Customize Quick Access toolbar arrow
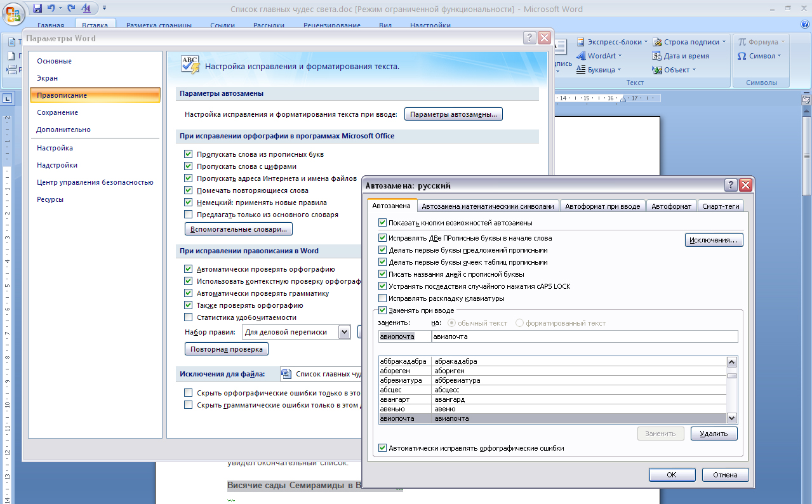The width and height of the screenshot is (812, 504). coord(104,8)
